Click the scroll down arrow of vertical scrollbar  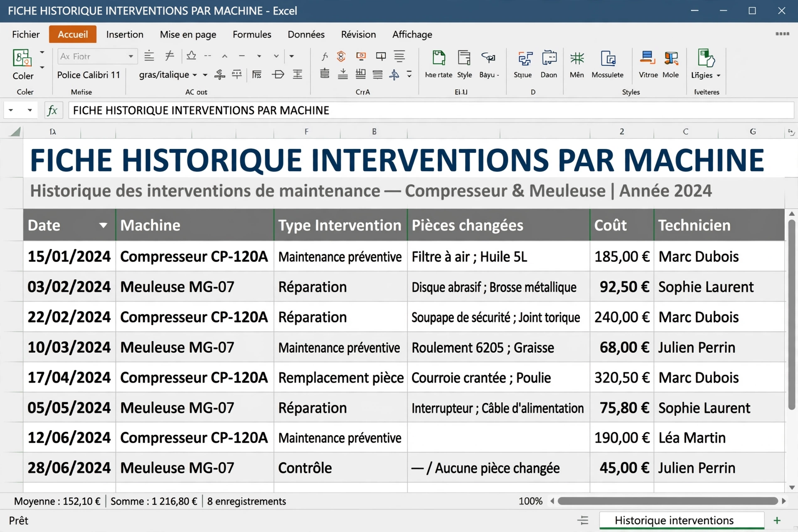click(791, 487)
